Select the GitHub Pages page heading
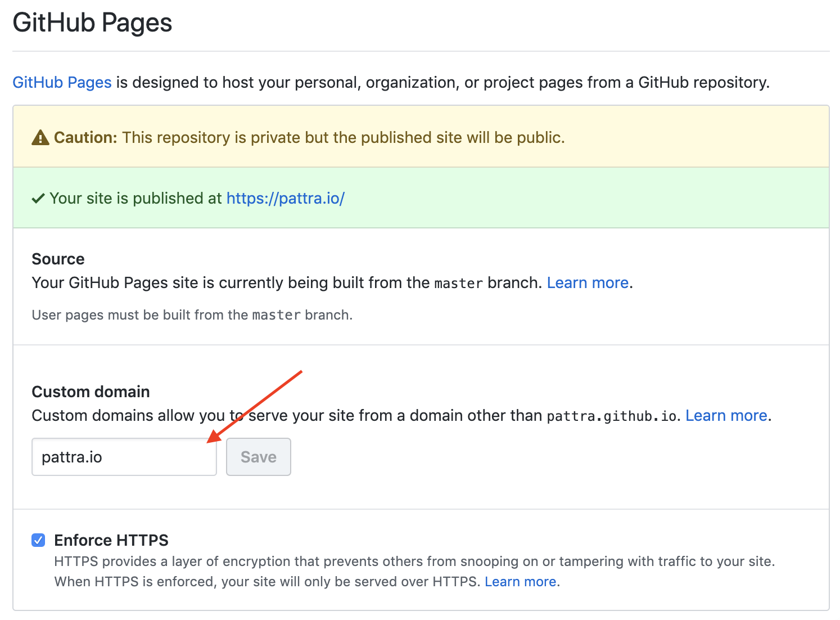 (93, 23)
